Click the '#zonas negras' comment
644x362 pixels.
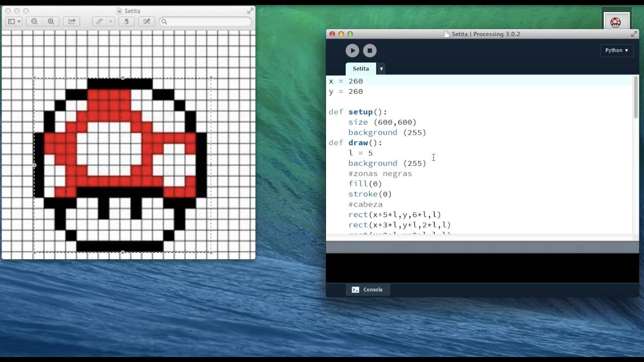tap(380, 173)
